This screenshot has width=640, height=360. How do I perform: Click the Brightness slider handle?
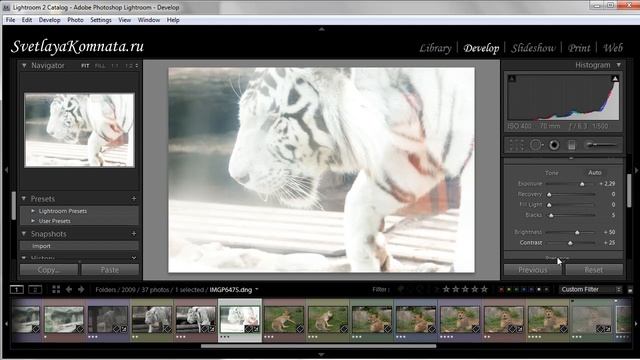[577, 232]
